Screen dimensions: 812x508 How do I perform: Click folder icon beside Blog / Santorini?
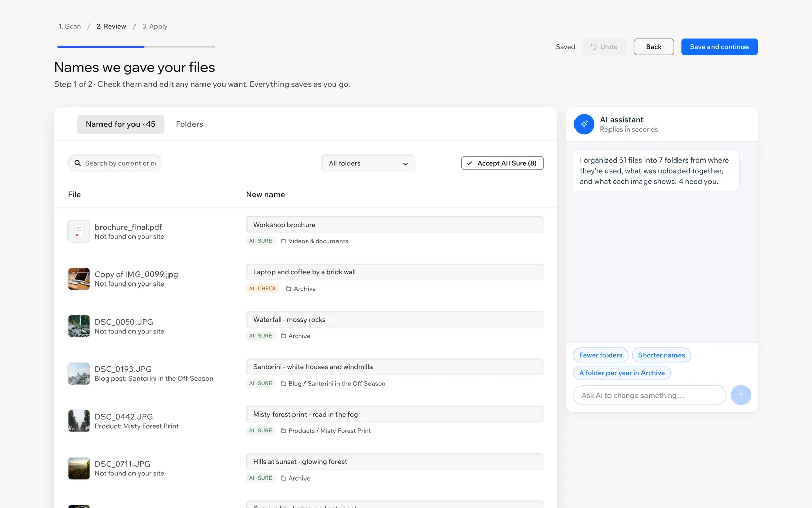pos(284,384)
